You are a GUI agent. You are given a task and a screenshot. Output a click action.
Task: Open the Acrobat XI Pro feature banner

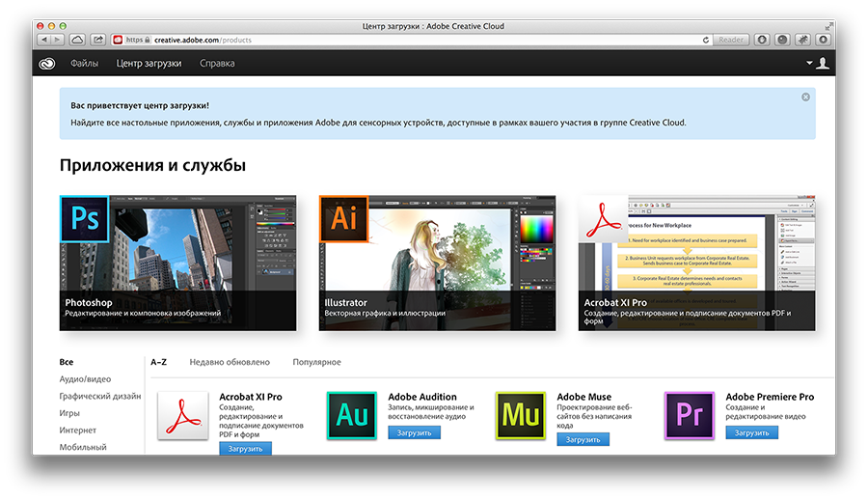pos(697,263)
